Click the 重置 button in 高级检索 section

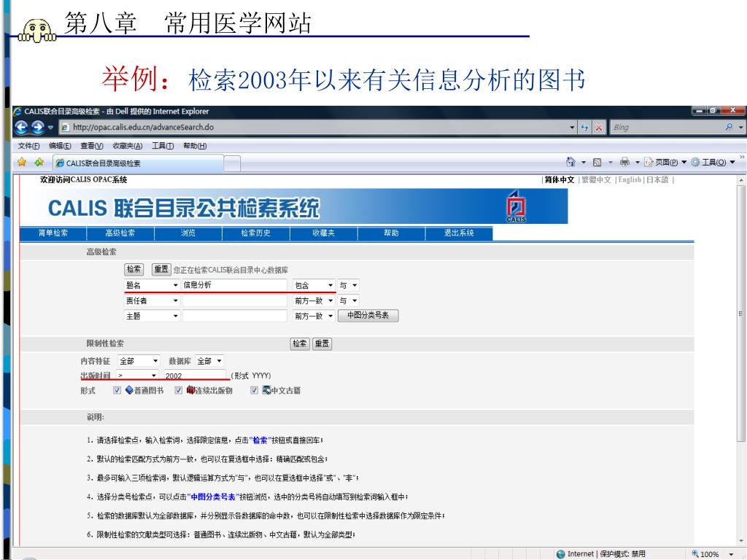(161, 269)
